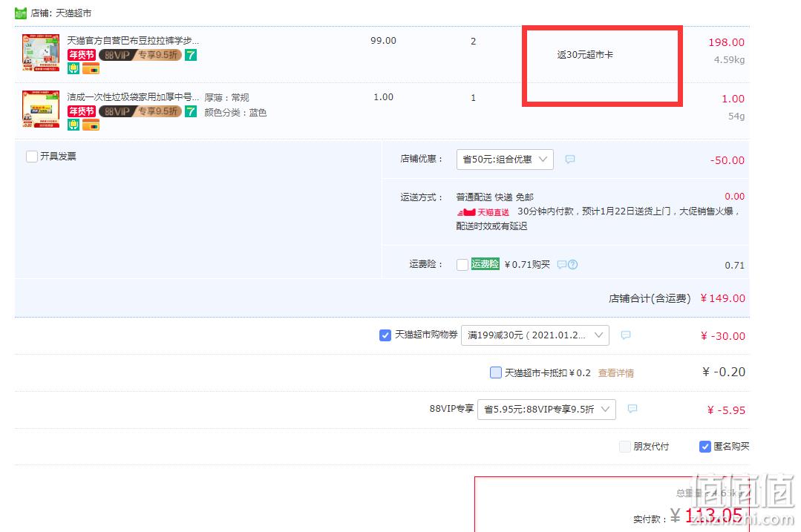Click the diaper quantity 2

[473, 42]
